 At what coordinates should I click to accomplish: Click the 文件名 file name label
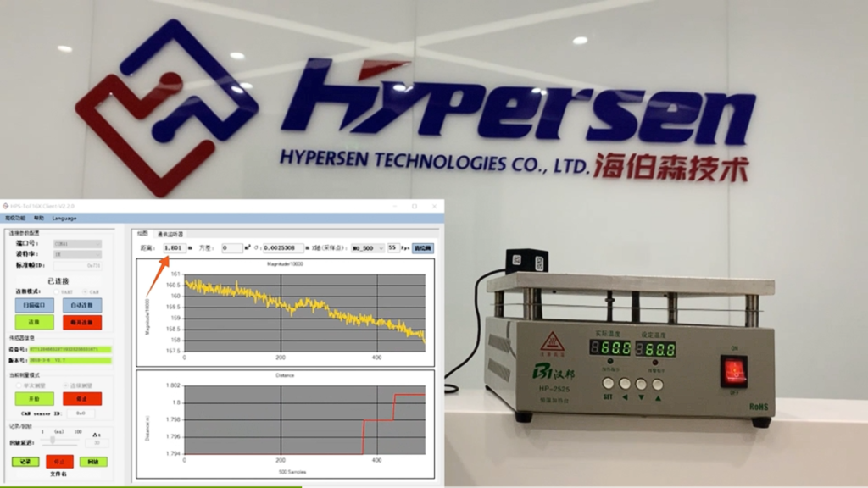coord(58,474)
